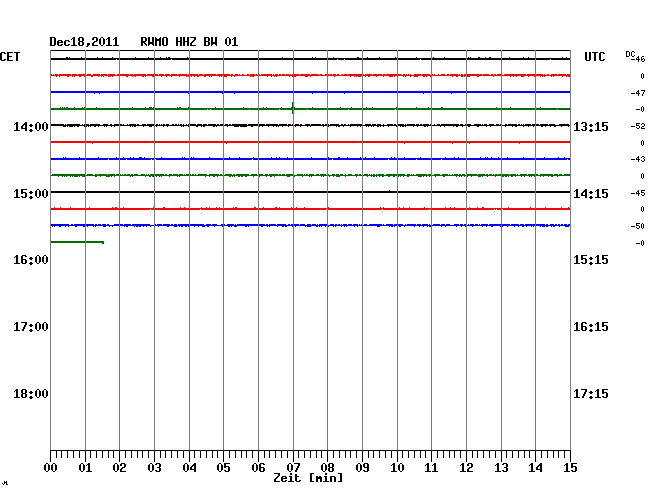Click the Zeit [min] axis title
This screenshot has height=494, width=650.
(308, 478)
